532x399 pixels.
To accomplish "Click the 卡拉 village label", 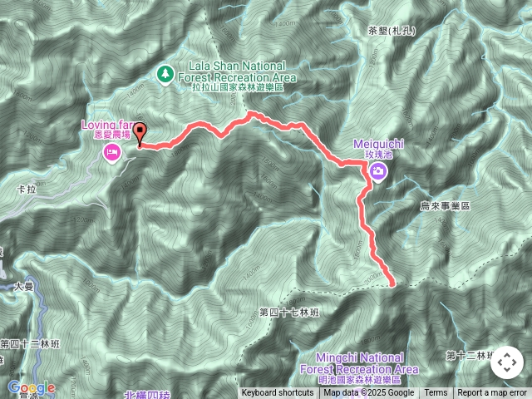I will coord(27,190).
